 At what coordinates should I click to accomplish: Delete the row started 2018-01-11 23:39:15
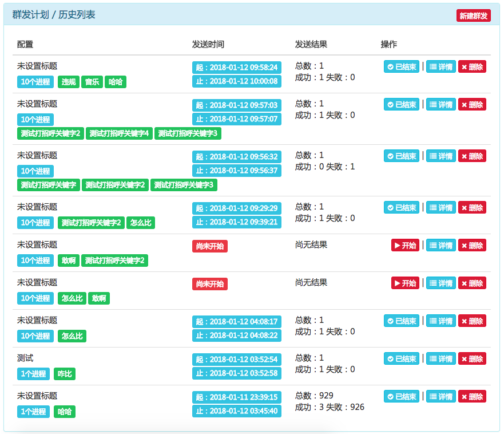[x=472, y=396]
